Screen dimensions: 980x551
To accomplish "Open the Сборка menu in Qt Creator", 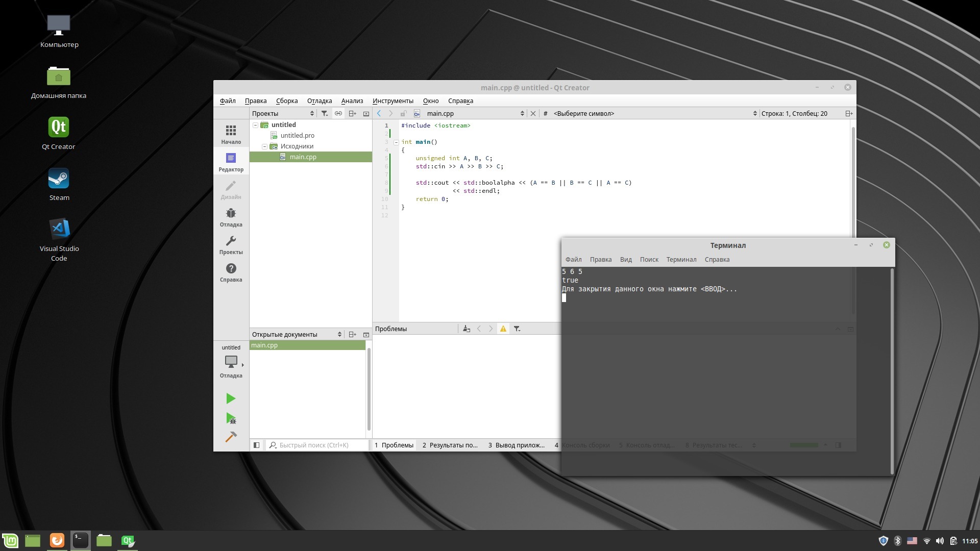I will tap(287, 101).
